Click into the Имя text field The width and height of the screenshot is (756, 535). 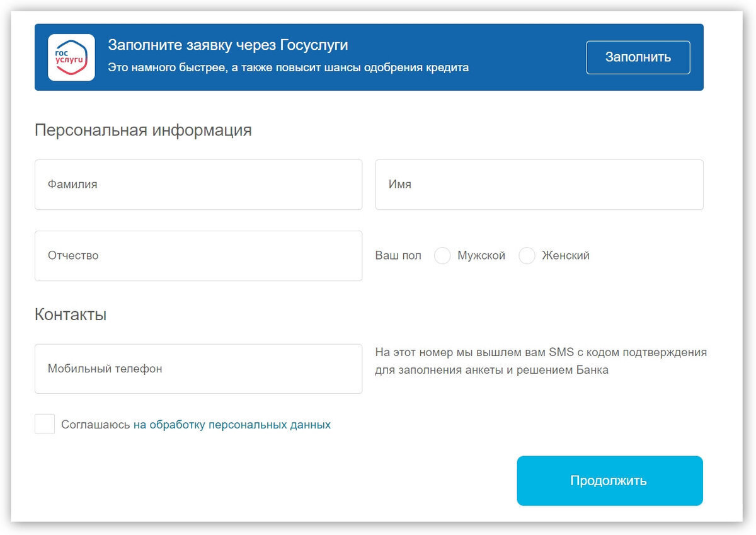coord(539,185)
